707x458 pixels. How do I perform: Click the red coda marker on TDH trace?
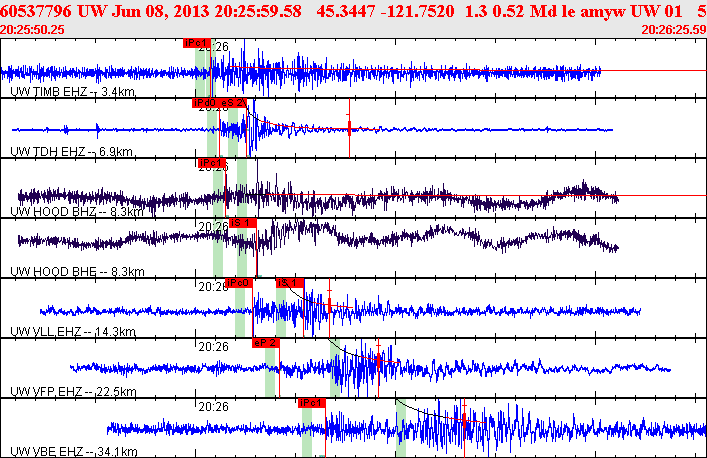(x=349, y=129)
